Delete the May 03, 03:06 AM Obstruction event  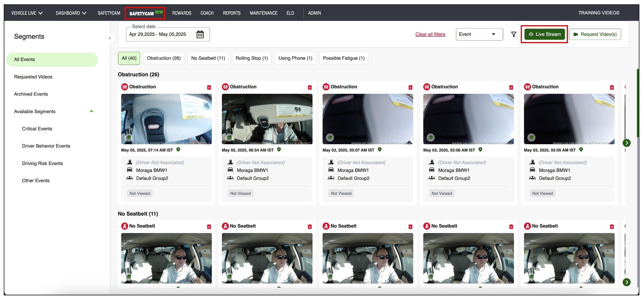511,87
